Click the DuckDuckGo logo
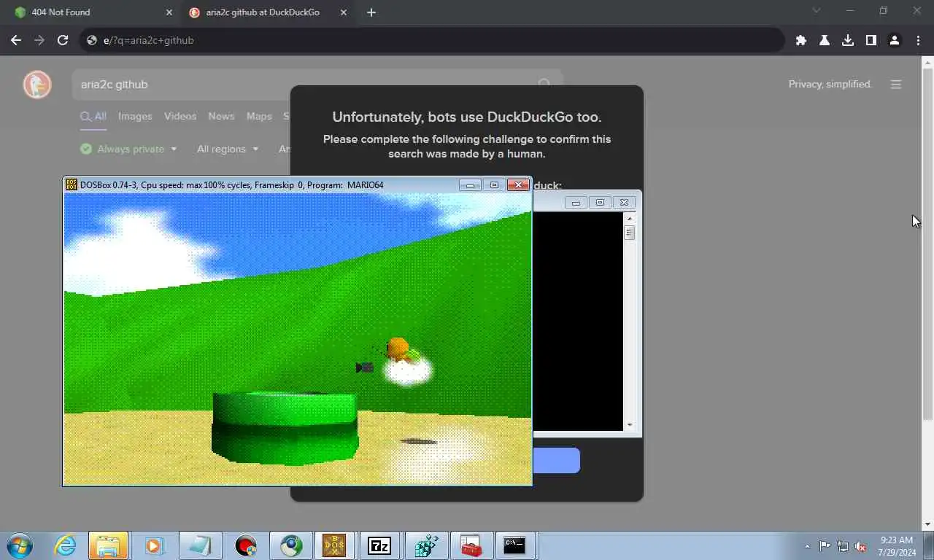This screenshot has height=560, width=934. [36, 85]
